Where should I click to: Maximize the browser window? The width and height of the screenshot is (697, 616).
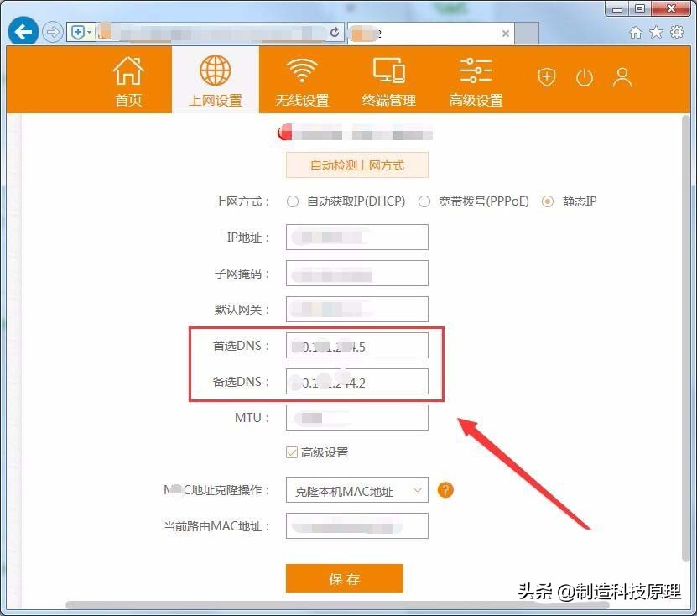(x=639, y=8)
